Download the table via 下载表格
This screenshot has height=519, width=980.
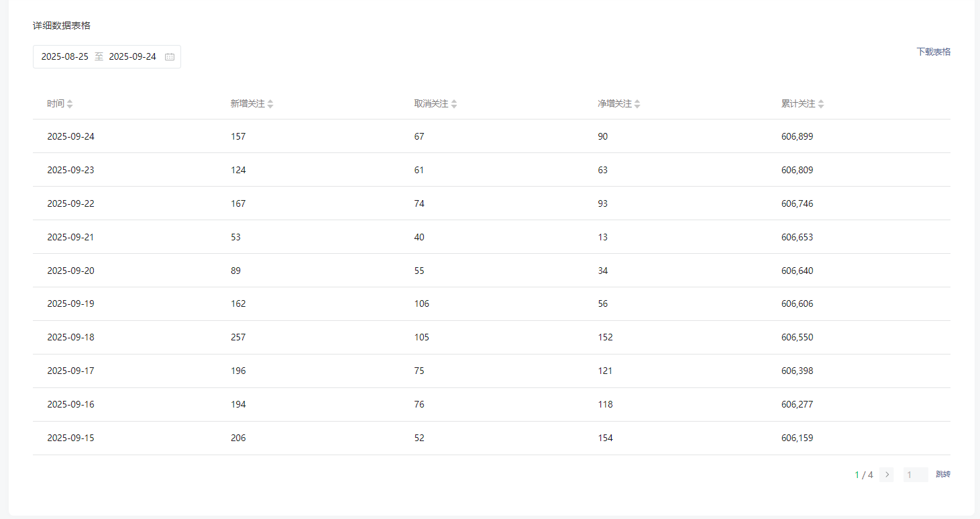tap(933, 52)
